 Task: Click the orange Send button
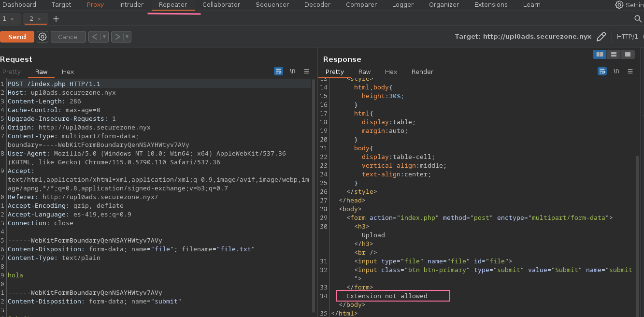coord(17,37)
